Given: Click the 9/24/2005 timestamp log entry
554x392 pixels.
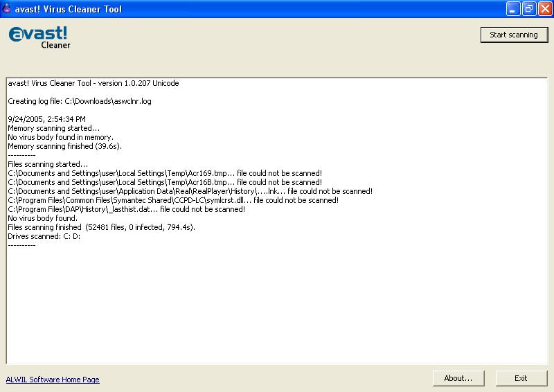Looking at the screenshot, I should pyautogui.click(x=46, y=119).
